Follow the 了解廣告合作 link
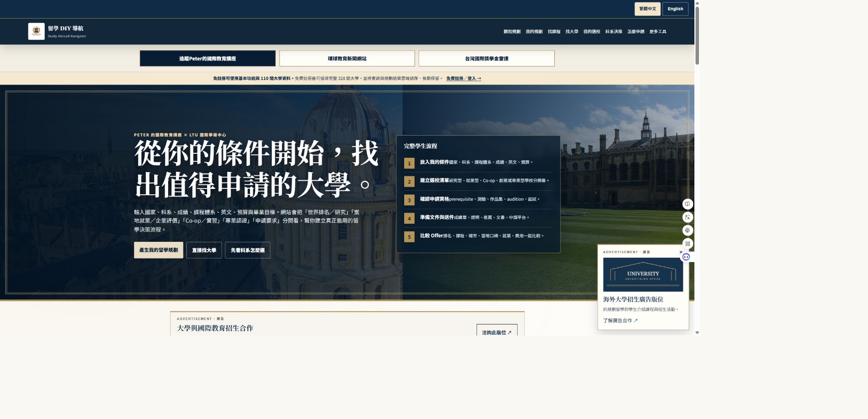 tap(620, 320)
